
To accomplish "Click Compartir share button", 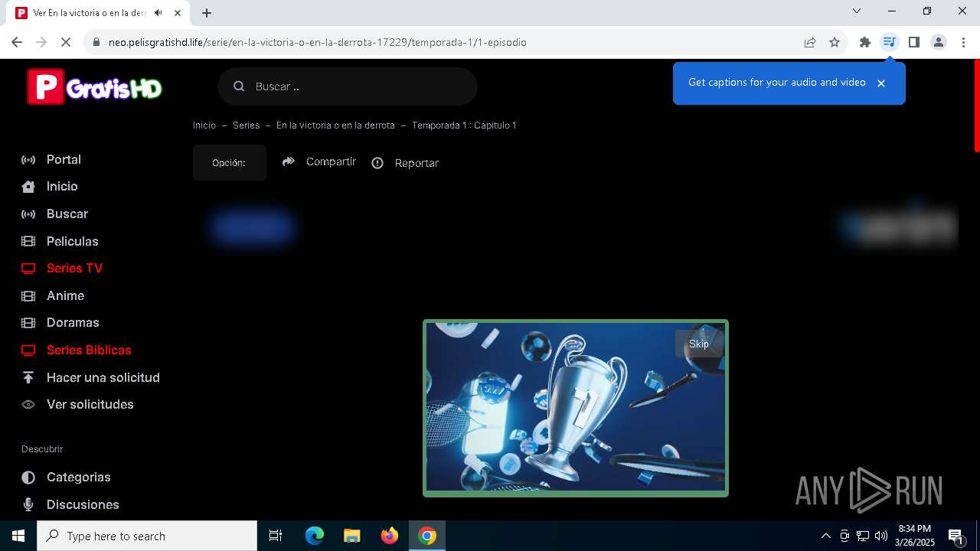I will pyautogui.click(x=319, y=161).
